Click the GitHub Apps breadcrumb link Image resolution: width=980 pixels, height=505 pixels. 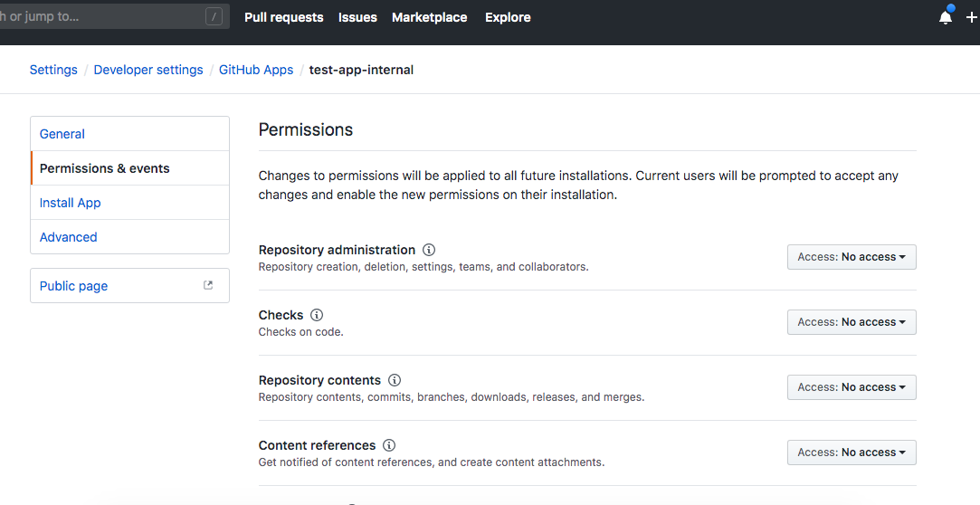256,70
